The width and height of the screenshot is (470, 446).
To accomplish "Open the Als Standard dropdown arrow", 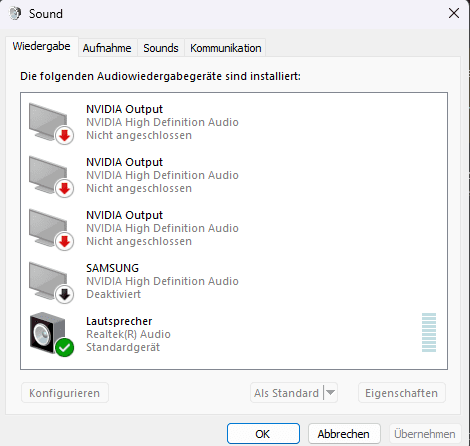I will tap(330, 393).
